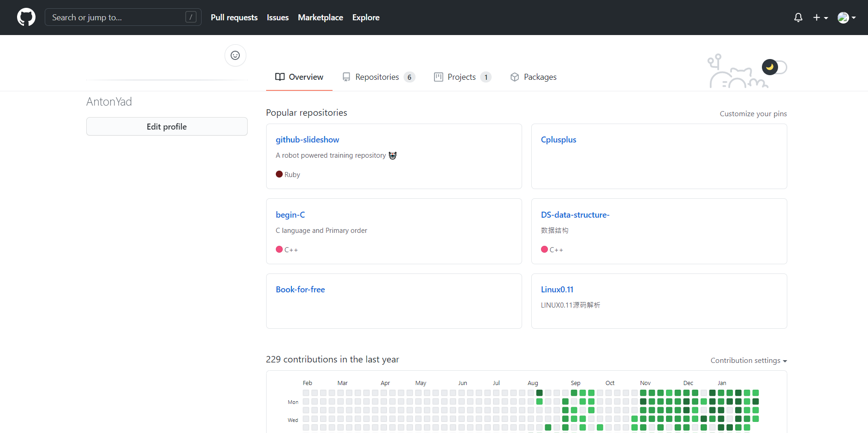Open Marketplace page

(x=321, y=18)
